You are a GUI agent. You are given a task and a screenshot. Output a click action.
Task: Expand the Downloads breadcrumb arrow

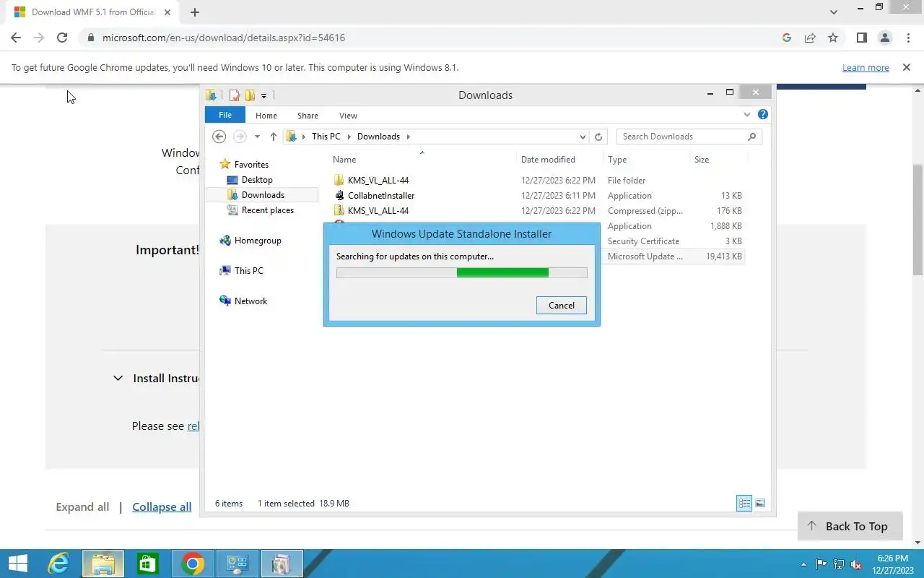coord(408,137)
